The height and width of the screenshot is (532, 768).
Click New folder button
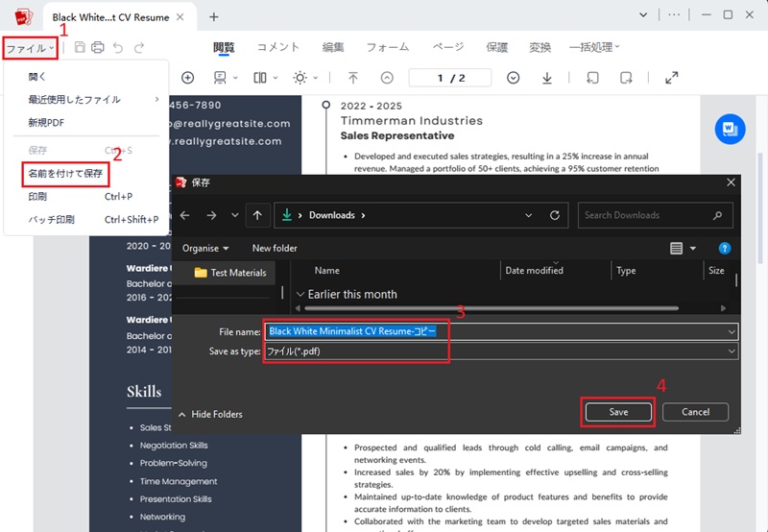pos(275,249)
